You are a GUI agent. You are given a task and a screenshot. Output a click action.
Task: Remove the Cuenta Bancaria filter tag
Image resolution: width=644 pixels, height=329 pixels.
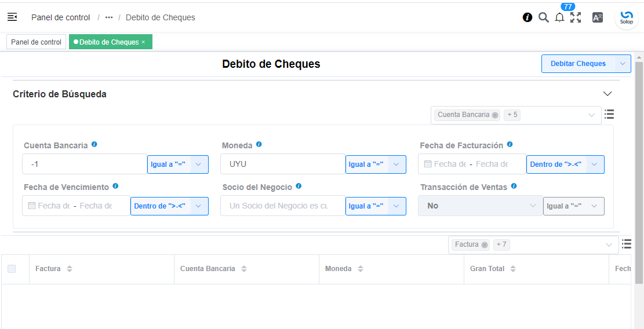pyautogui.click(x=495, y=115)
